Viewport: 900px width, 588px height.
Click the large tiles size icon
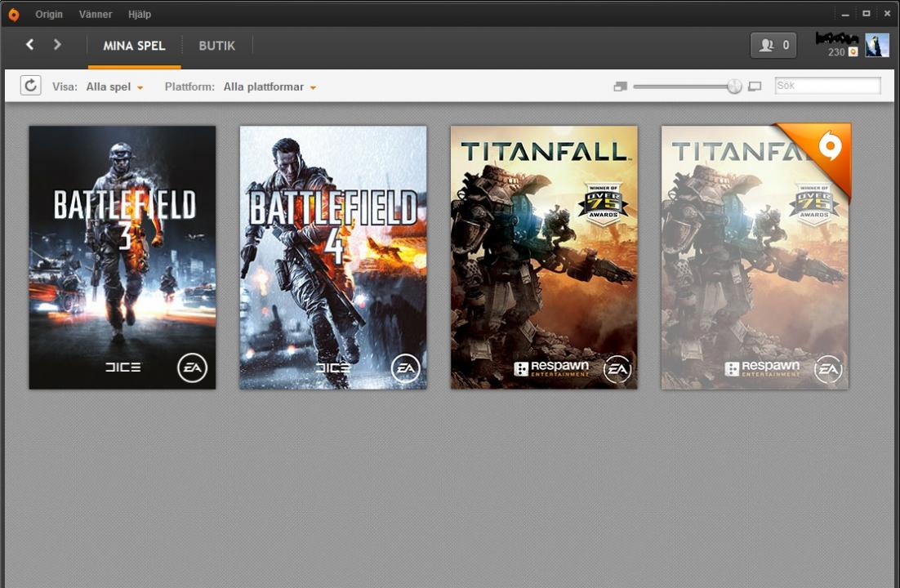pos(755,87)
